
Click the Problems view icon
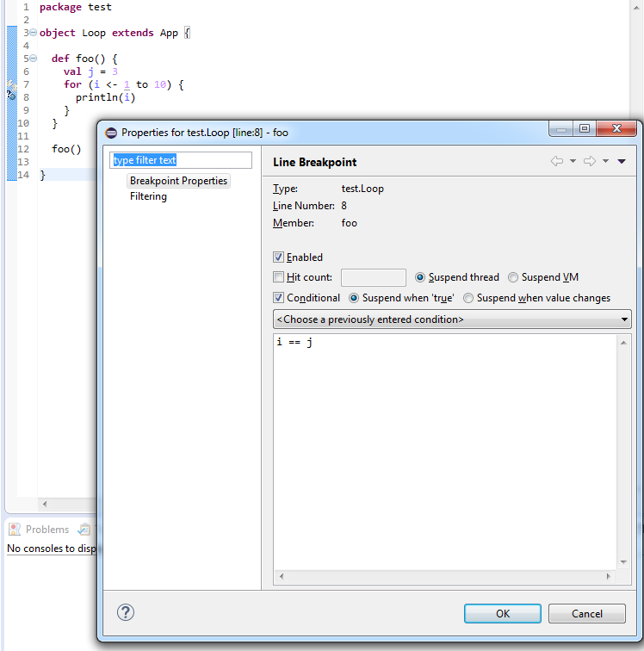[x=15, y=530]
